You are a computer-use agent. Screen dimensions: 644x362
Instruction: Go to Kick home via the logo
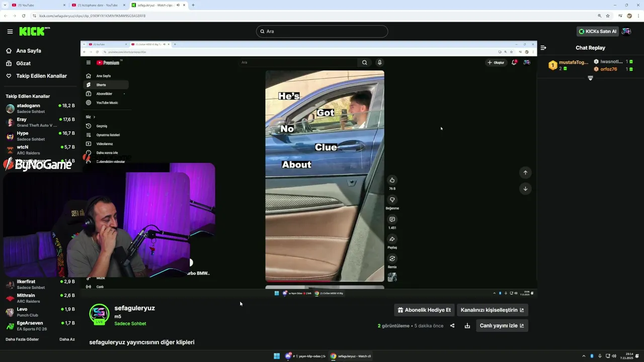pyautogui.click(x=35, y=31)
